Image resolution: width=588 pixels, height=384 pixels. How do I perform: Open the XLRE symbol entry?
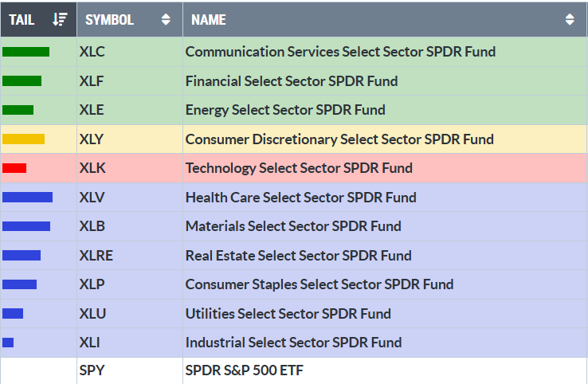coord(96,256)
